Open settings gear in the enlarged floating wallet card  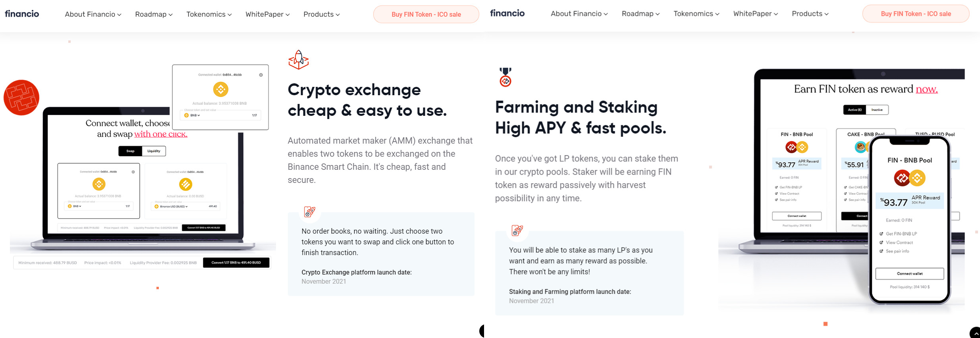pos(261,75)
